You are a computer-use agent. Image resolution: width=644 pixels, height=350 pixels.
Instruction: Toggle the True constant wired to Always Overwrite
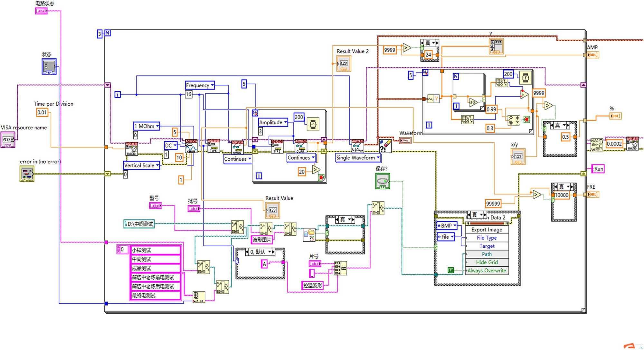tap(451, 270)
